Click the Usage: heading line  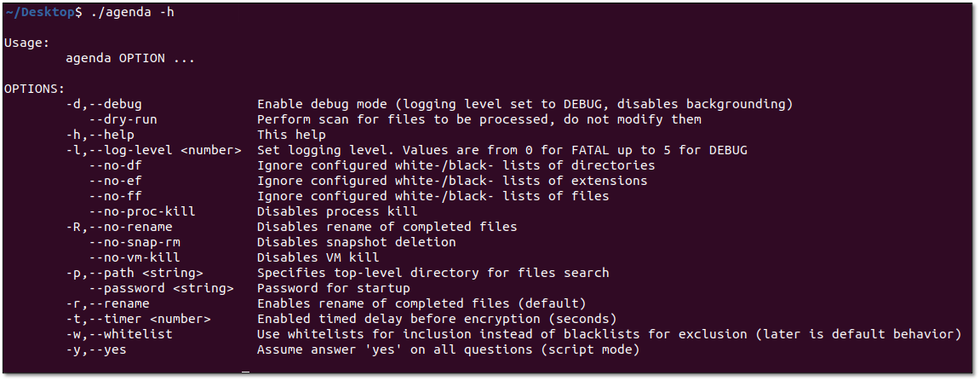(27, 43)
